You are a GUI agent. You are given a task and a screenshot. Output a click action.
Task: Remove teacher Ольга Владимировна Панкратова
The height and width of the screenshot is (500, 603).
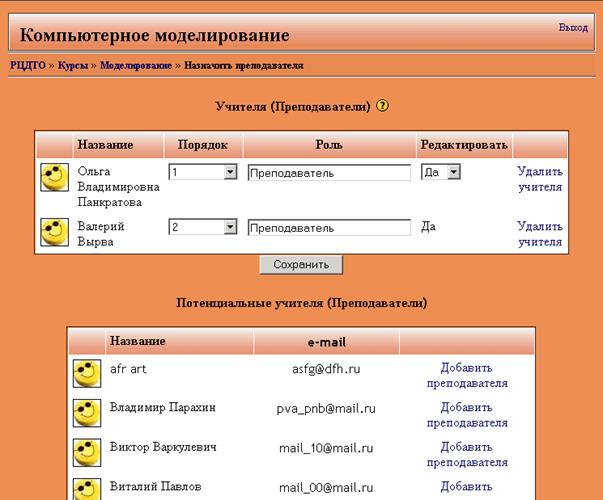(x=539, y=179)
